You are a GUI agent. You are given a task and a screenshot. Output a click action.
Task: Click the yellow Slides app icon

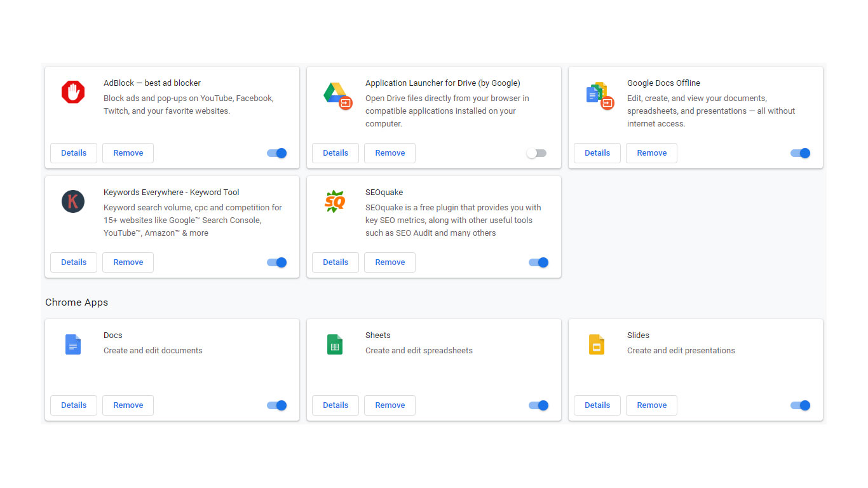597,344
